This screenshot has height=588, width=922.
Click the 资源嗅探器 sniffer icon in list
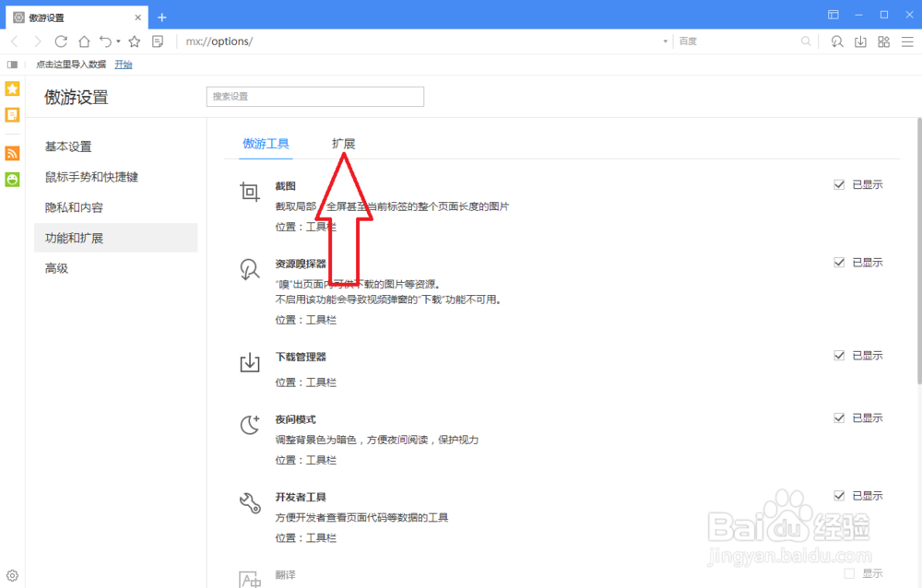point(250,269)
